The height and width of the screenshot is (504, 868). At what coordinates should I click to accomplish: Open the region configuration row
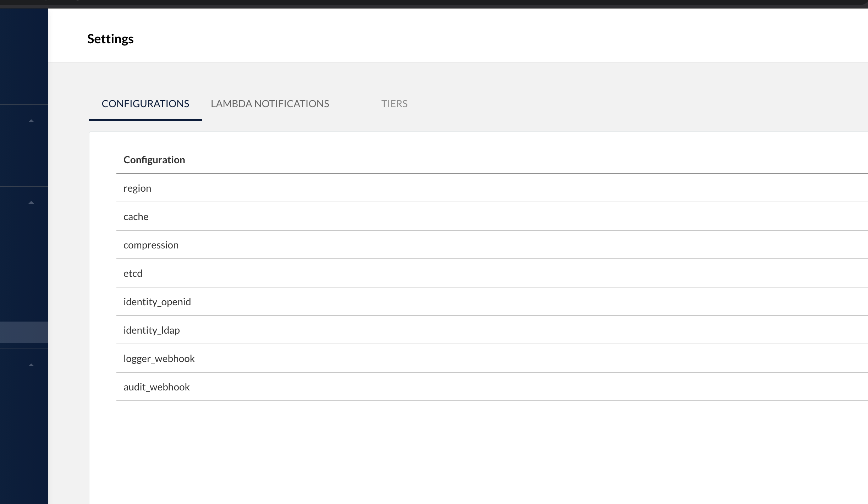[137, 188]
